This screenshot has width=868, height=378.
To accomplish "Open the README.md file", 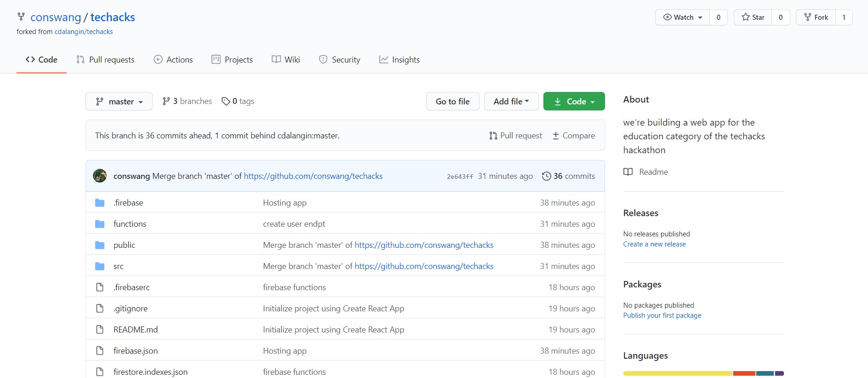I will [x=136, y=330].
